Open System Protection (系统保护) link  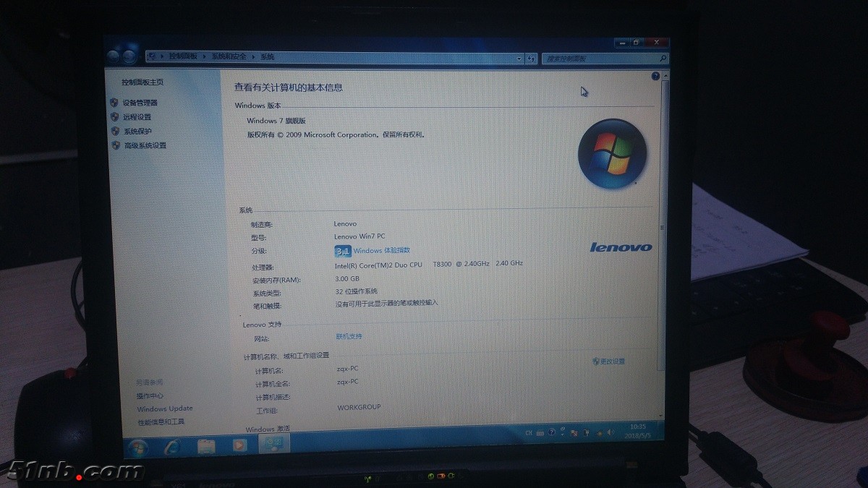137,132
